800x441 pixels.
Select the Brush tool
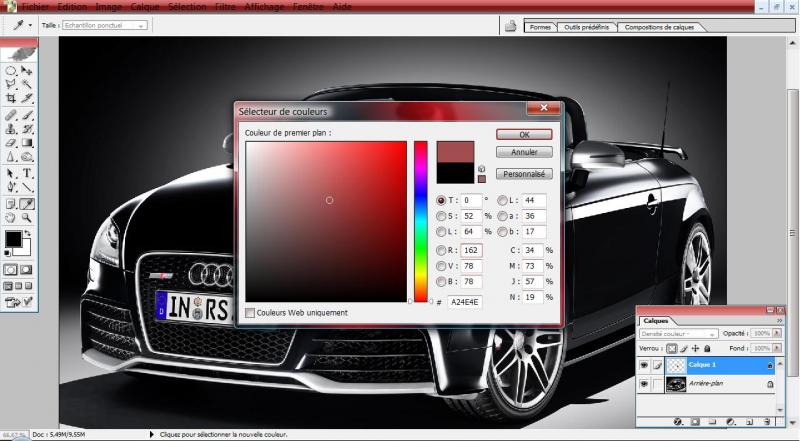27,115
